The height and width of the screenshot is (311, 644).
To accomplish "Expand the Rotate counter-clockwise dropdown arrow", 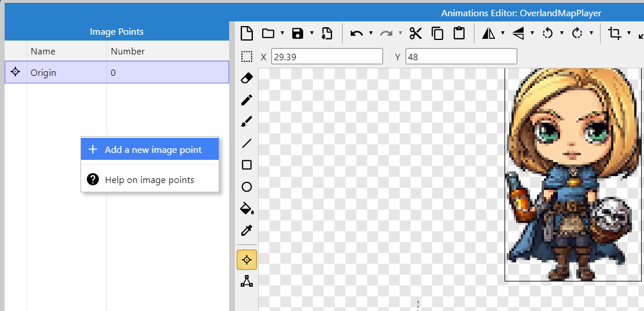I will click(x=562, y=33).
